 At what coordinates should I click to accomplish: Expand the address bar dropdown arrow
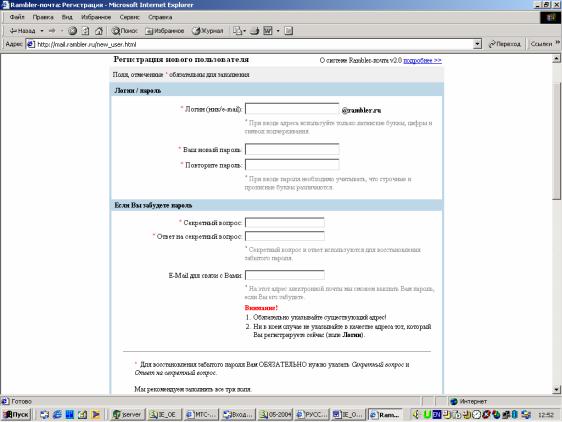(x=477, y=44)
